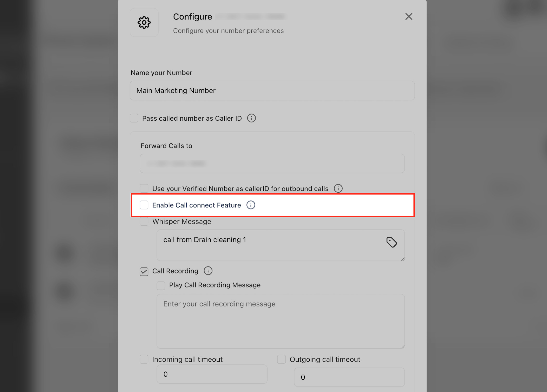Open the tag picker in whisper message box
This screenshot has width=547, height=392.
click(x=392, y=242)
